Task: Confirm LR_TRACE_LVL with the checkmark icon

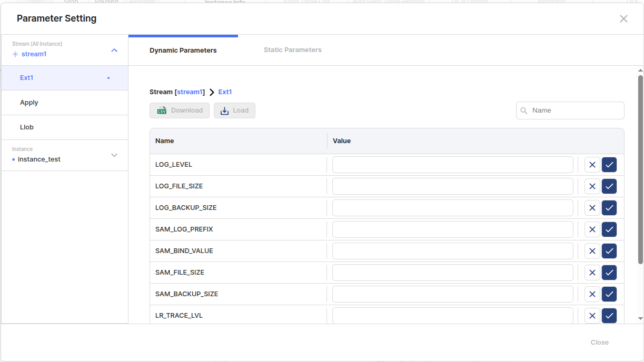Action: (x=609, y=316)
